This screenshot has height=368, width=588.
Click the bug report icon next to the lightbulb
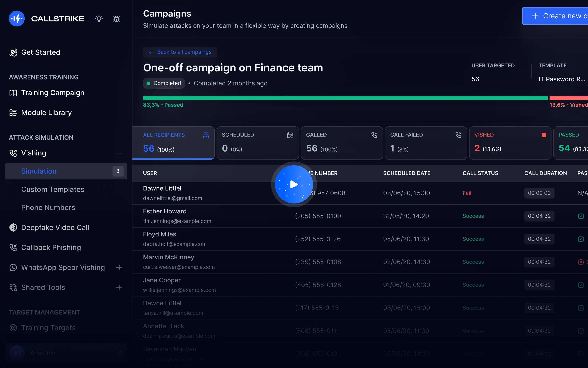point(117,18)
